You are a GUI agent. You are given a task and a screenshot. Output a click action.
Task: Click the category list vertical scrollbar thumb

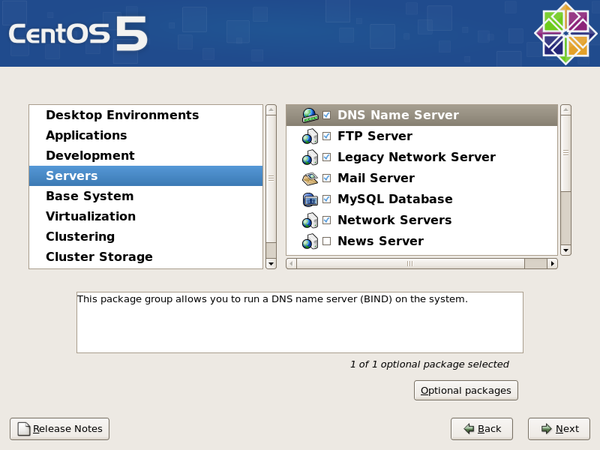click(x=271, y=179)
